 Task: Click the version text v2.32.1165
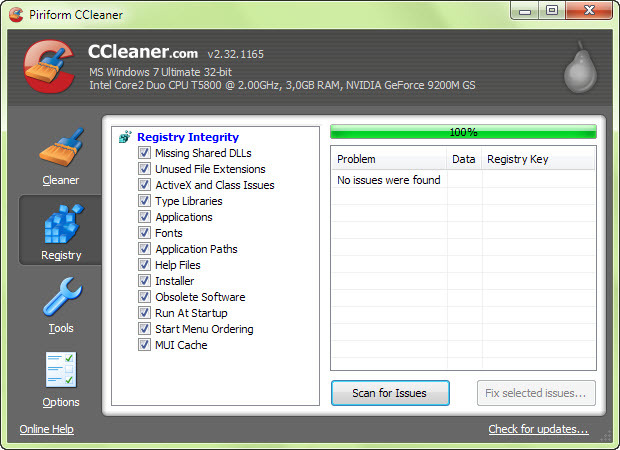pyautogui.click(x=236, y=54)
